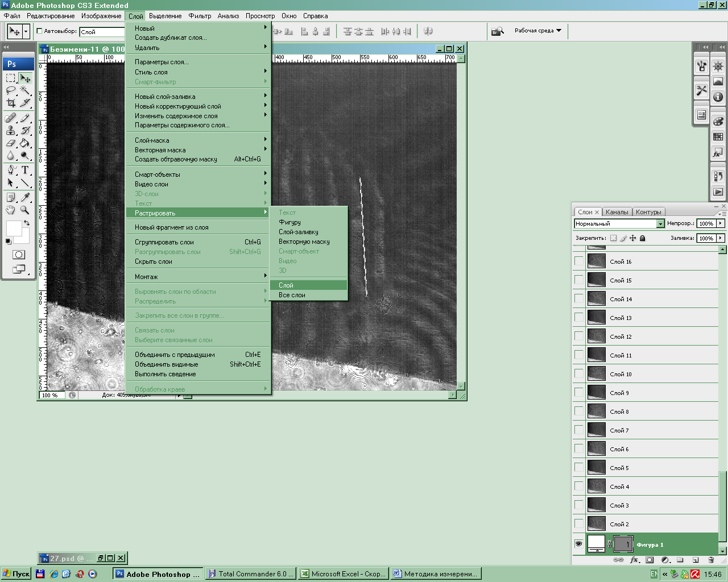728x582 pixels.
Task: Open the Styles fx panel icon
Action: pos(718,152)
